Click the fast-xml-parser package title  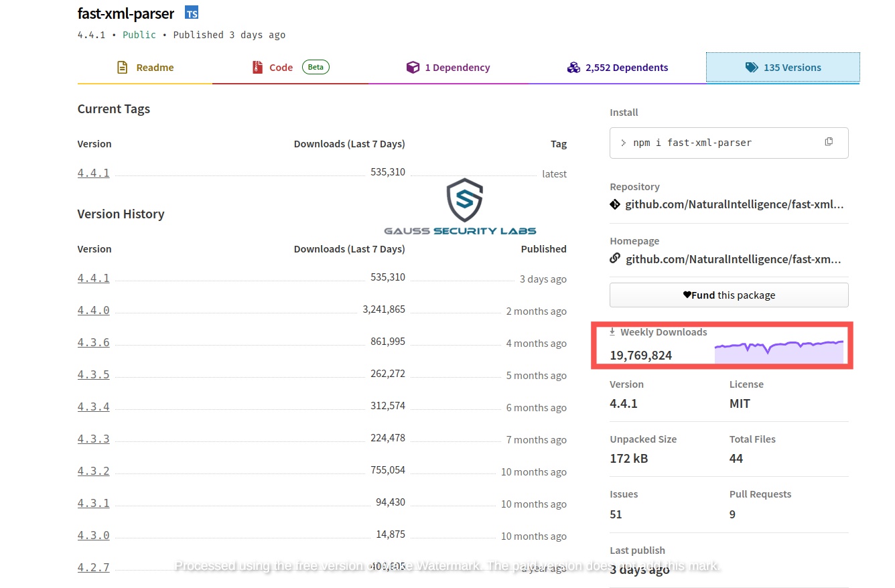pos(126,13)
